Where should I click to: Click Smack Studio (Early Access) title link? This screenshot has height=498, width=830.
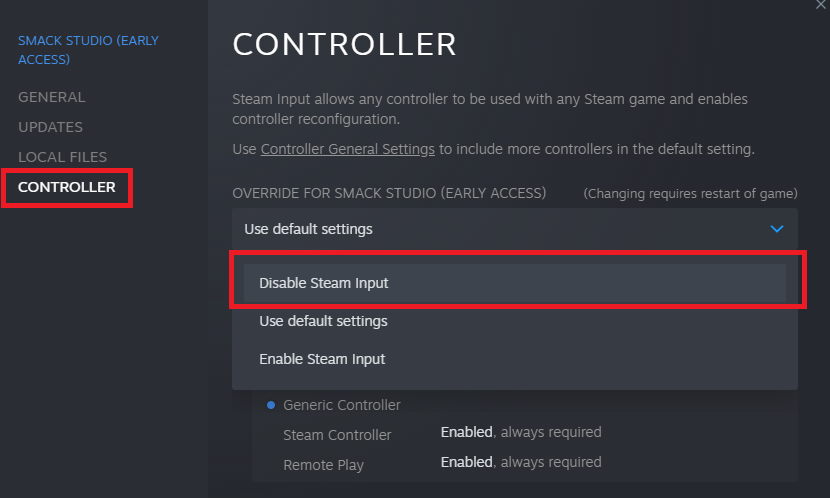(x=88, y=50)
